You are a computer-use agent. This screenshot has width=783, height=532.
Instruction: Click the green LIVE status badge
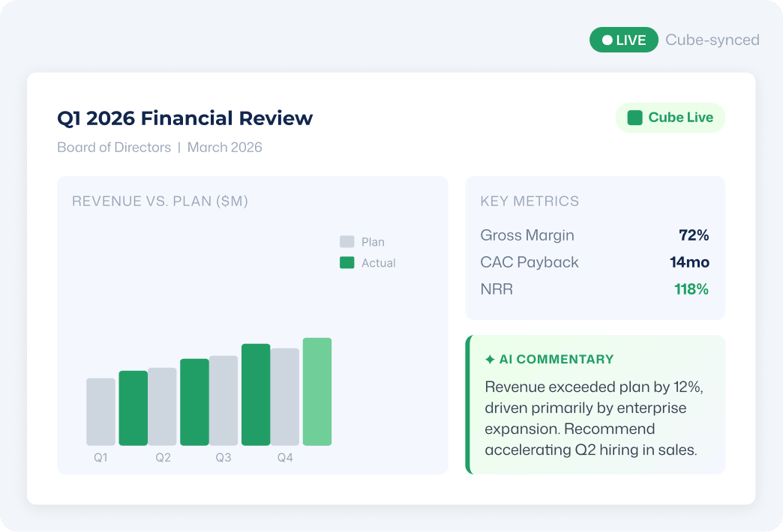[624, 40]
